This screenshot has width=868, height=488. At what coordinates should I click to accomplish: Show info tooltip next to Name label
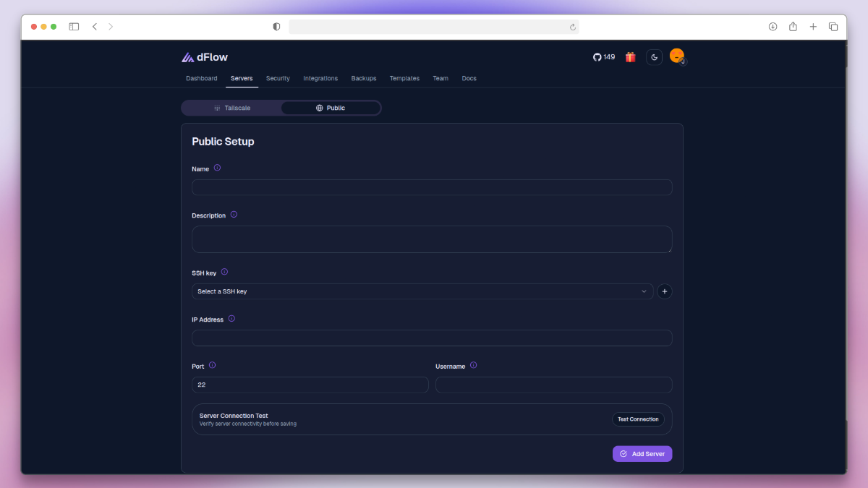[217, 168]
